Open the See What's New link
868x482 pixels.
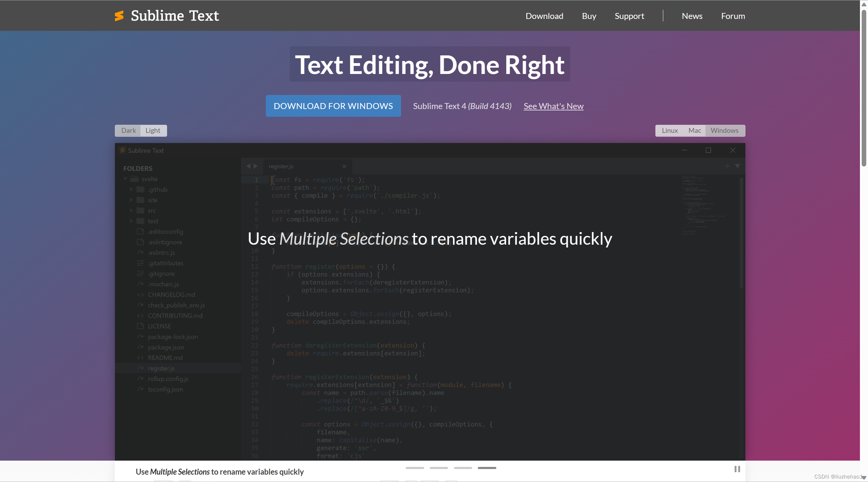click(x=553, y=106)
